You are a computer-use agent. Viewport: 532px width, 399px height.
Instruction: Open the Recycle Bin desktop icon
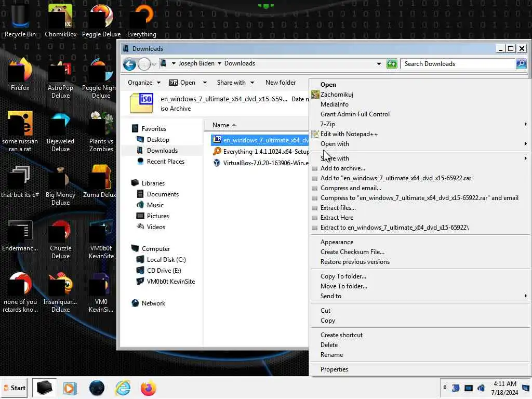(x=20, y=20)
